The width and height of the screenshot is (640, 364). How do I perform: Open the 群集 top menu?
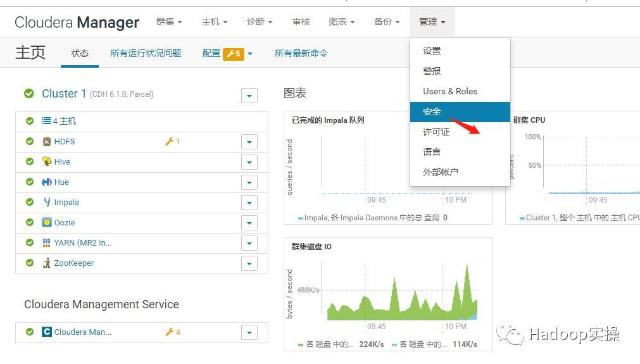pyautogui.click(x=169, y=22)
